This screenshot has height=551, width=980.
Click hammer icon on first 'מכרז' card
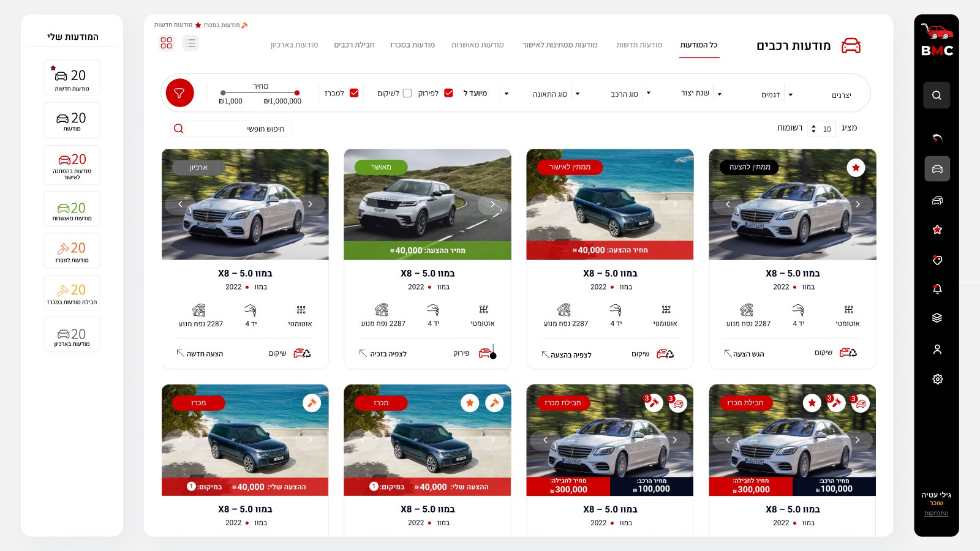click(312, 403)
